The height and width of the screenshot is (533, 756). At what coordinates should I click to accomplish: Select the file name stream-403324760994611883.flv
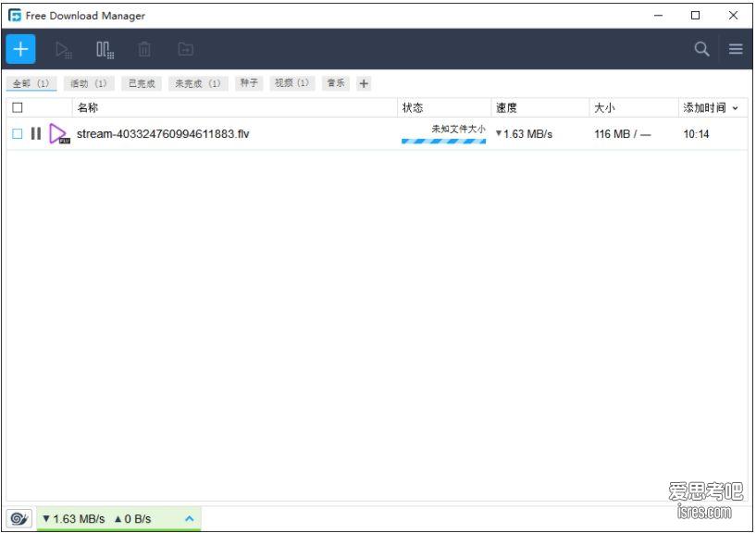163,133
